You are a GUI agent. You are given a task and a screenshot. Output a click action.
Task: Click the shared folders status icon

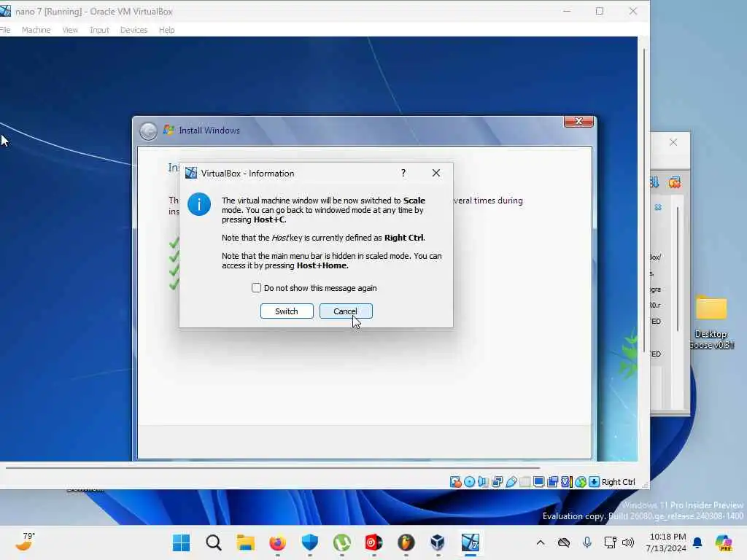pos(525,482)
